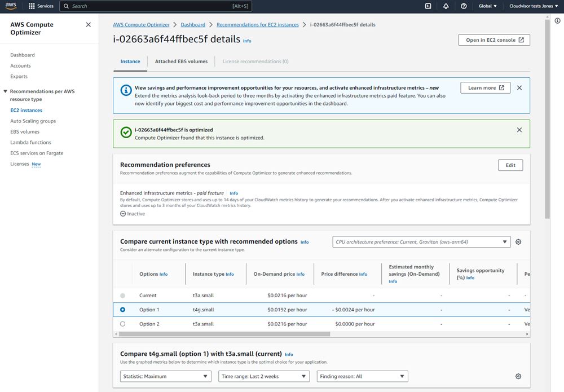Open Lambda functions in sidebar
Image resolution: width=564 pixels, height=392 pixels.
pyautogui.click(x=30, y=142)
